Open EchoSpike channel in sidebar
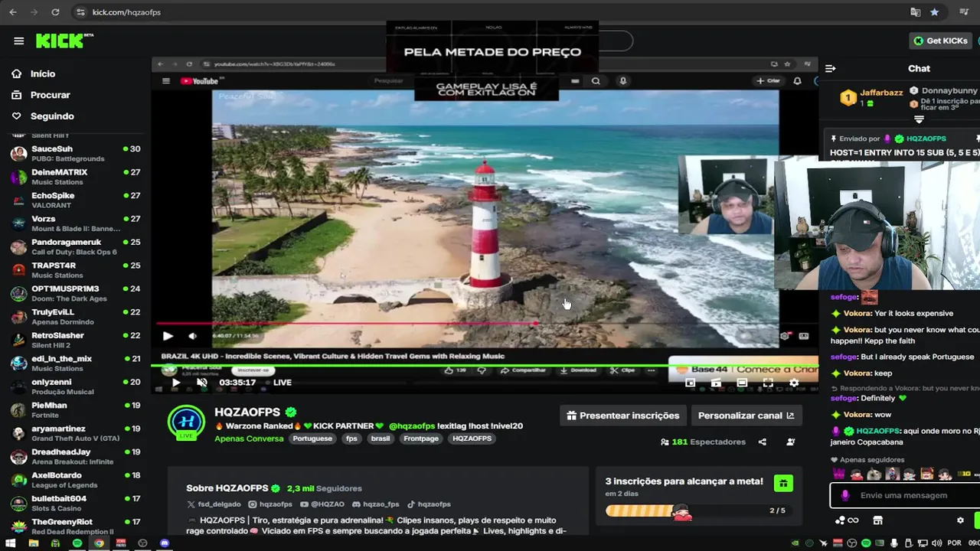Image resolution: width=980 pixels, height=551 pixels. pos(76,200)
